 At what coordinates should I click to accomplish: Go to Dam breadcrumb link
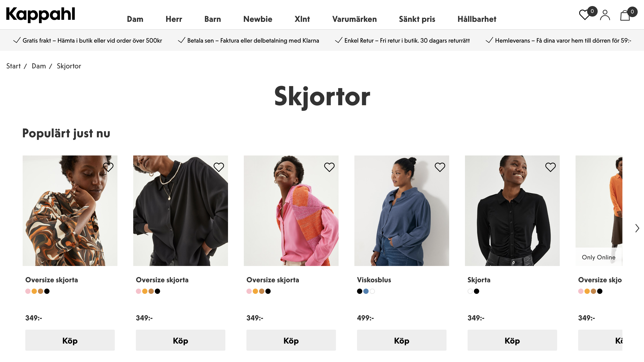[x=39, y=66]
